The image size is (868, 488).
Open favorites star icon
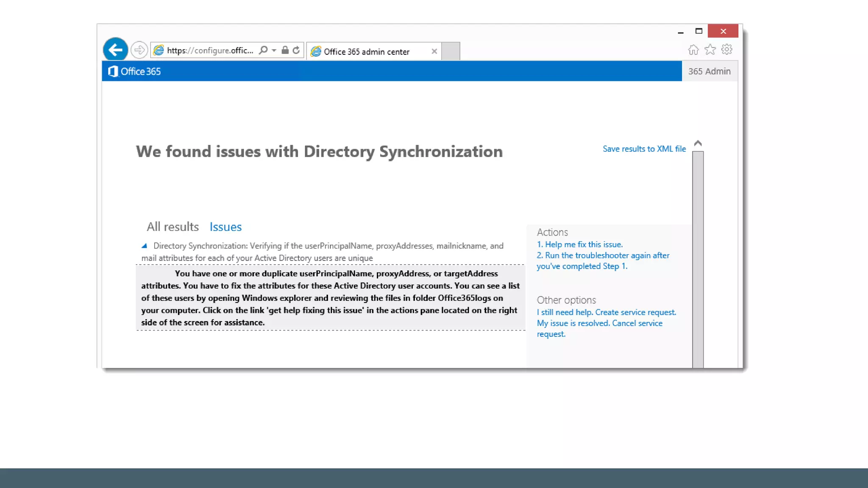(x=710, y=50)
